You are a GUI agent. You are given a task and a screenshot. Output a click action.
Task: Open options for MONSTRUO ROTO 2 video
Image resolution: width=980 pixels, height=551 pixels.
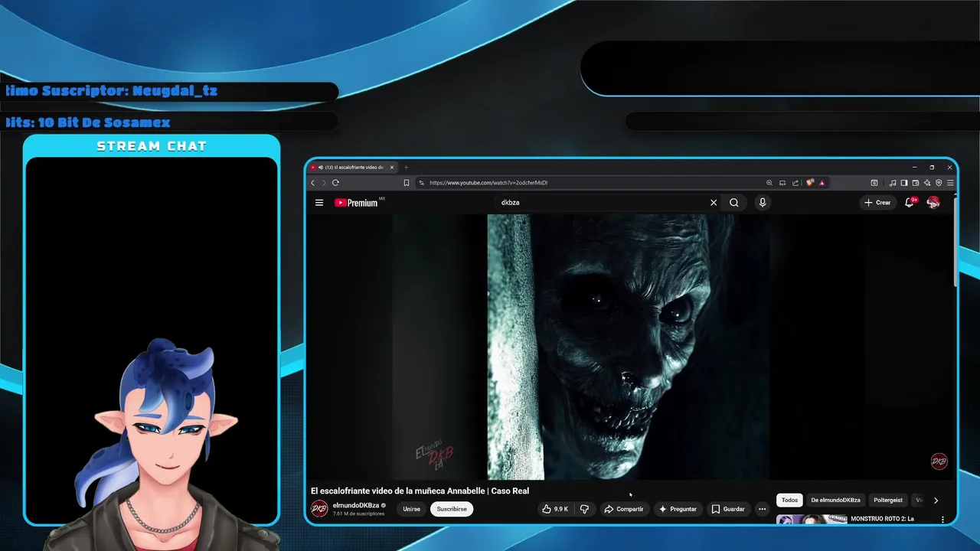click(x=942, y=520)
